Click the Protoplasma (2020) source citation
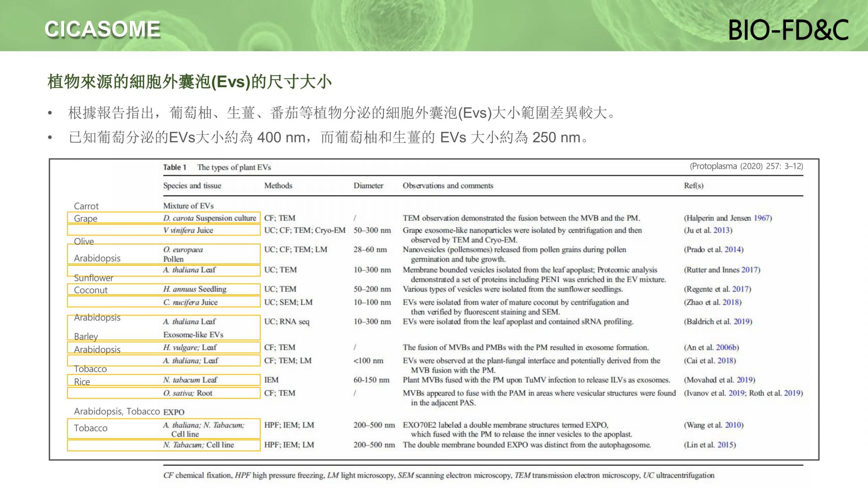Image resolution: width=868 pixels, height=488 pixels. point(746,166)
